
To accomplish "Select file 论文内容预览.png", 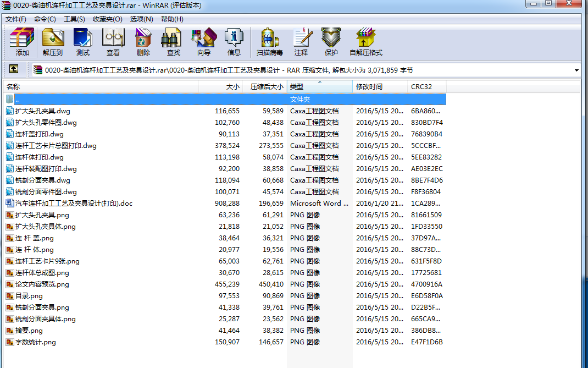I will pos(42,284).
